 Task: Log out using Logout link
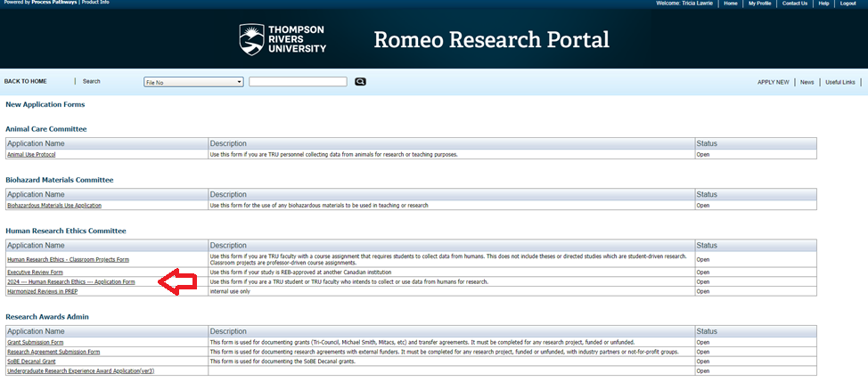848,4
